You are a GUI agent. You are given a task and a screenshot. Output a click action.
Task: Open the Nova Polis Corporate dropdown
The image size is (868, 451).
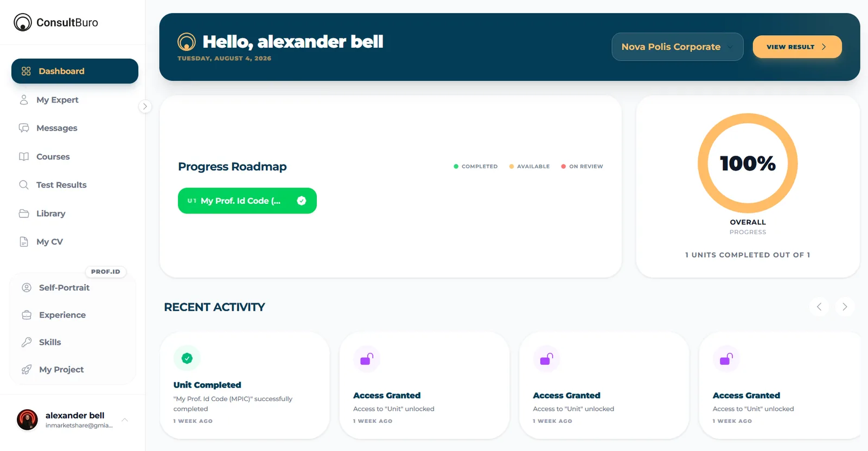point(678,47)
